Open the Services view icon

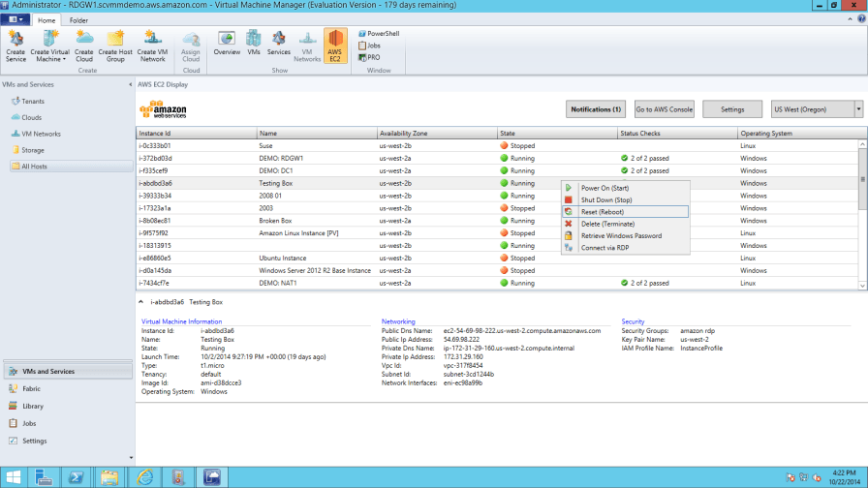click(x=278, y=44)
